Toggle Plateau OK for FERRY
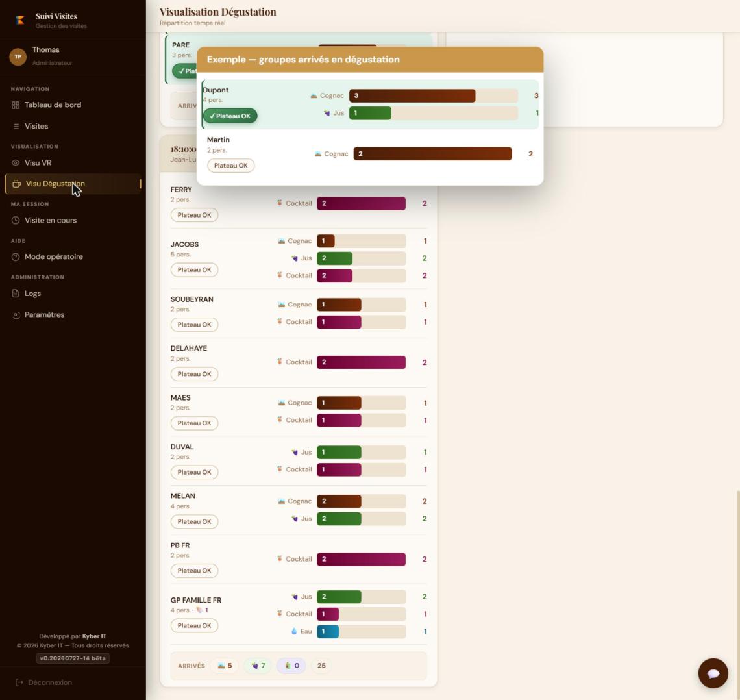The height and width of the screenshot is (700, 740). coord(195,215)
